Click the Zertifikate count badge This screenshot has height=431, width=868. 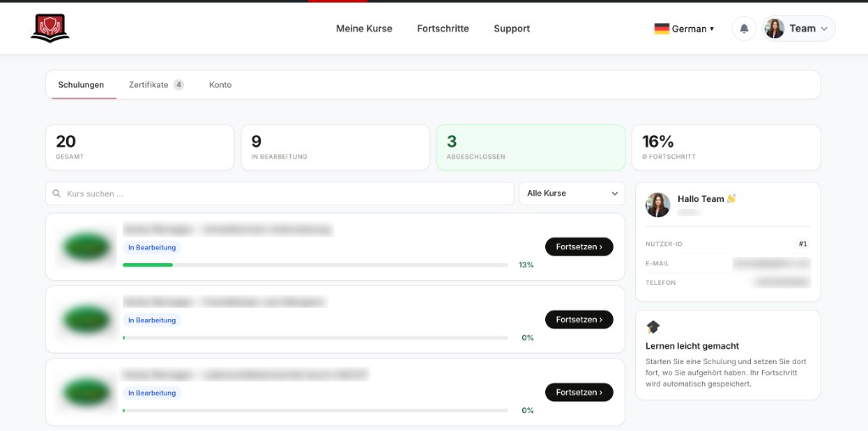pos(178,85)
